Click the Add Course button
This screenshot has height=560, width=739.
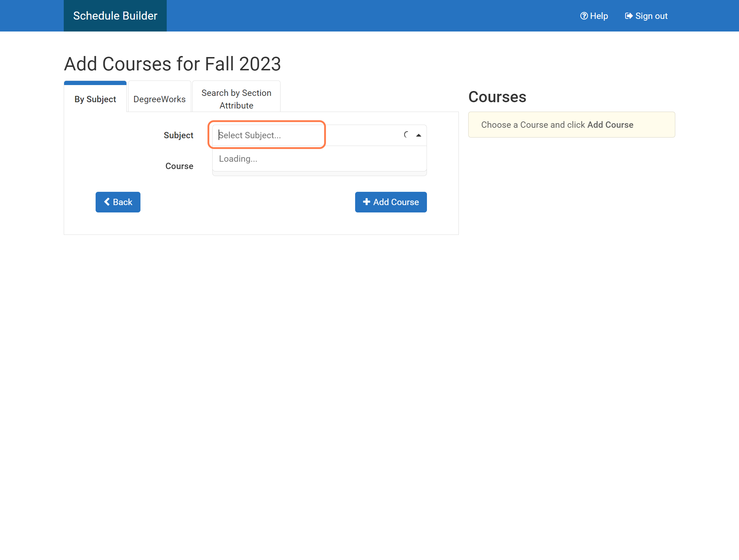click(x=391, y=202)
